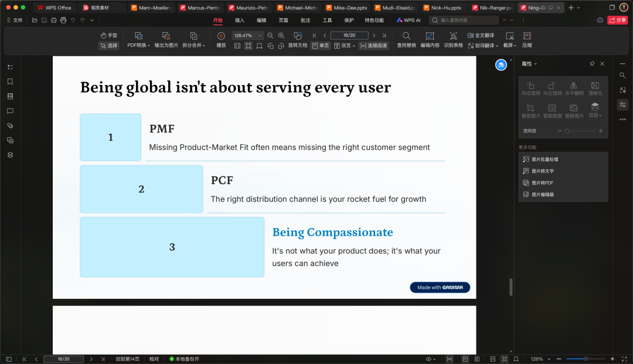
Task: Open the 拆分合并 split-merge dropdown
Action: pyautogui.click(x=194, y=40)
